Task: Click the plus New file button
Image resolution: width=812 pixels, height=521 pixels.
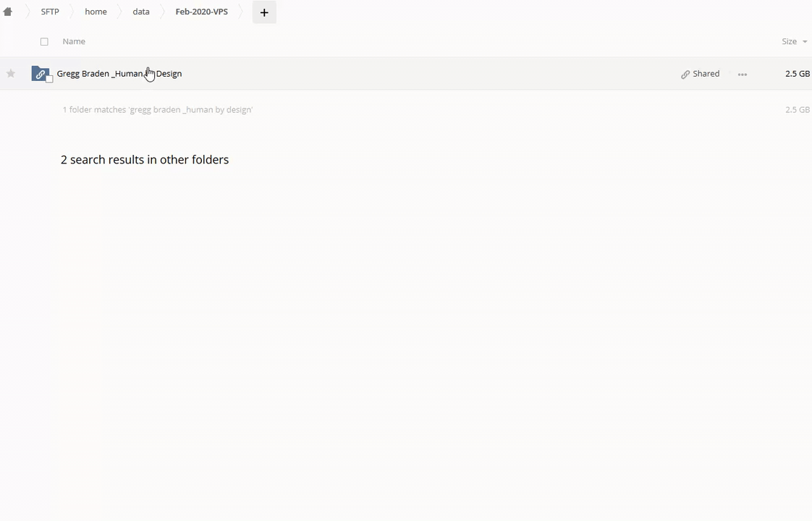Action: coord(264,12)
